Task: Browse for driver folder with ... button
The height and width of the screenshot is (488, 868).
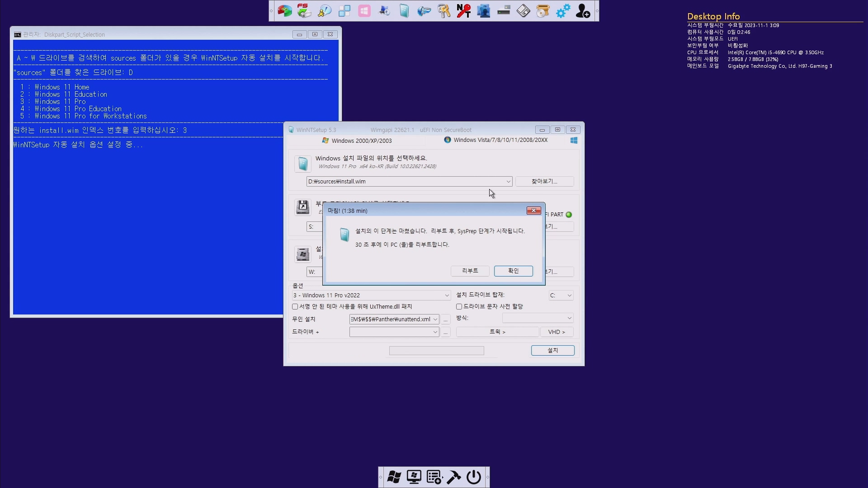Action: 445,332
